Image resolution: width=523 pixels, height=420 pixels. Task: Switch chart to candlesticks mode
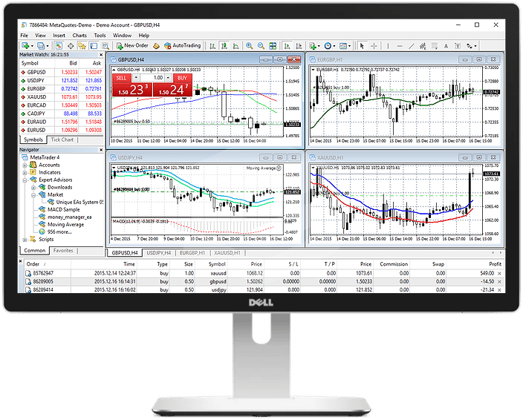(x=224, y=45)
